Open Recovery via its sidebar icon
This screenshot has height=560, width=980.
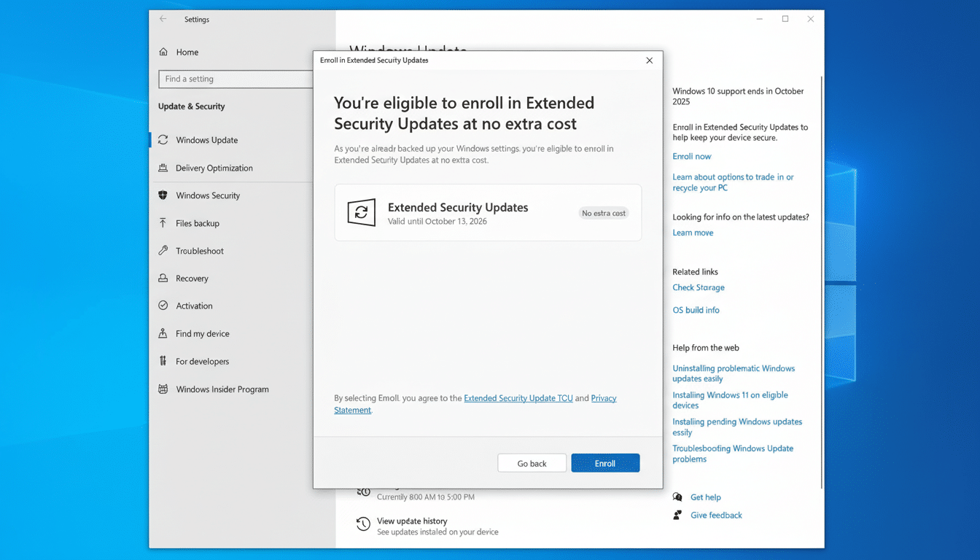point(162,278)
